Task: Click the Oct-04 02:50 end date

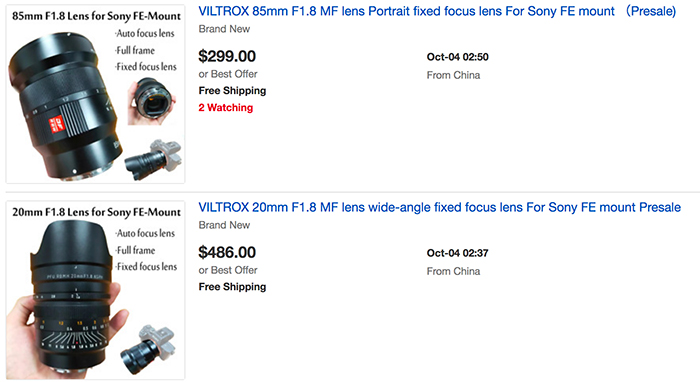Action: click(458, 57)
